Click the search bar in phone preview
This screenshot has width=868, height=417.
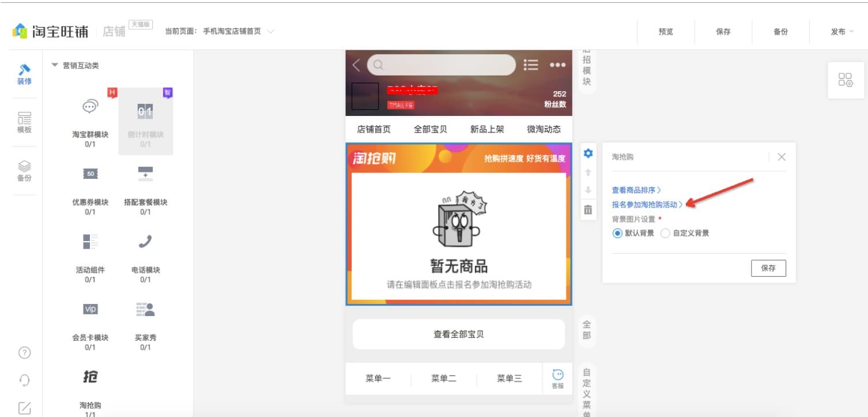coord(441,65)
